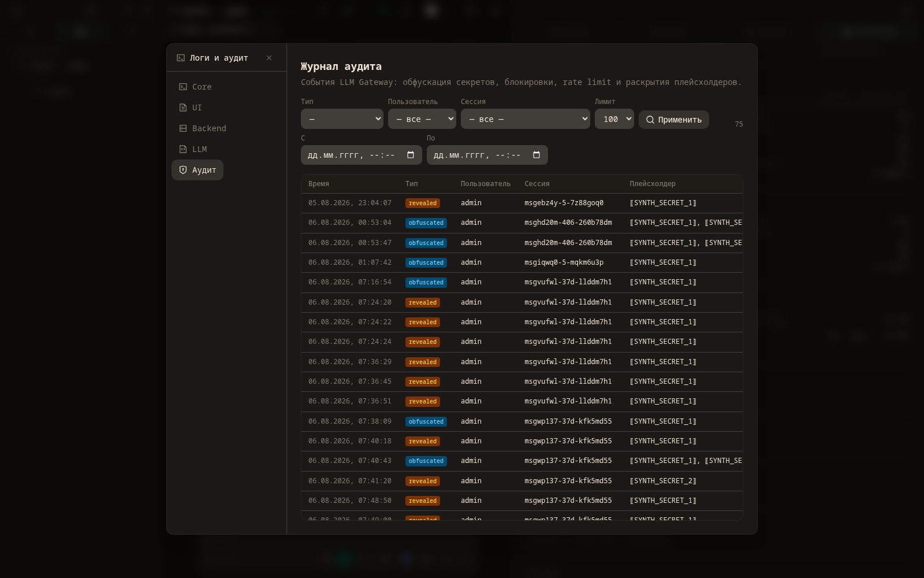
Task: Click session msgiqwq0-5-mqkm6u3p
Action: click(564, 262)
